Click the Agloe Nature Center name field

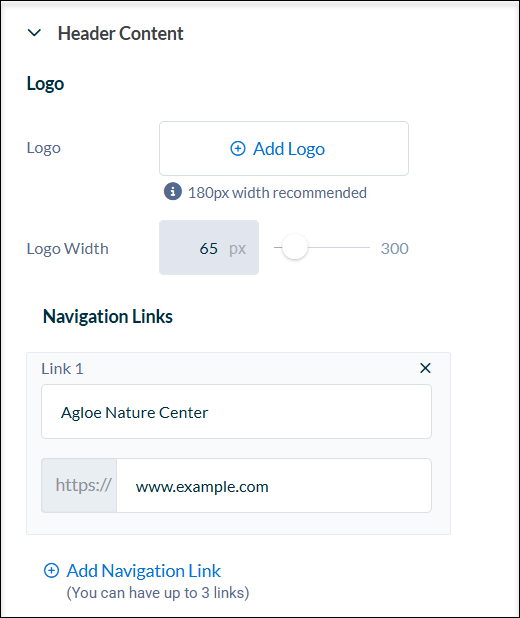(x=237, y=412)
